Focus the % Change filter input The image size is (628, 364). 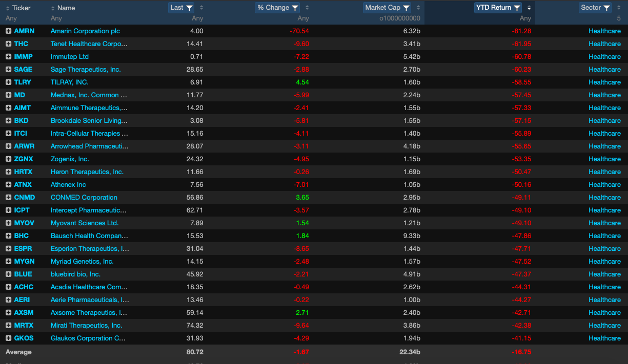pyautogui.click(x=260, y=18)
